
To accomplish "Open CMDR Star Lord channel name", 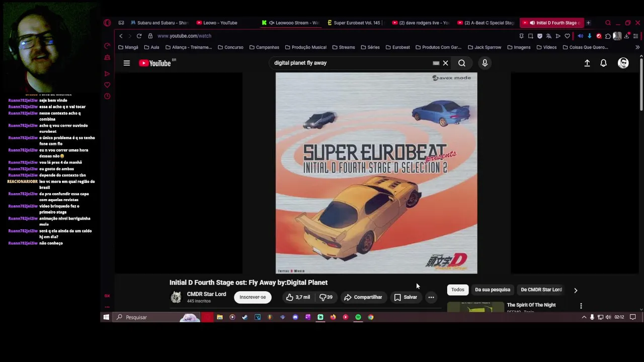I will [206, 294].
